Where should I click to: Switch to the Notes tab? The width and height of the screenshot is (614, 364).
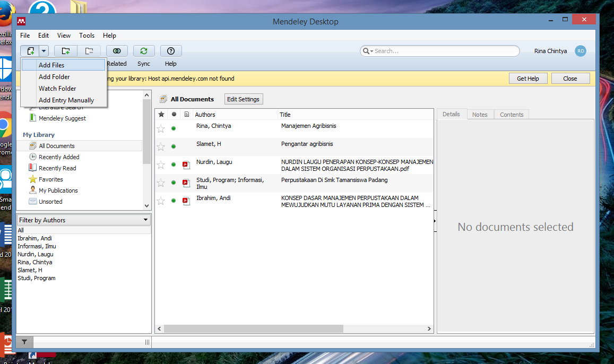pos(480,114)
